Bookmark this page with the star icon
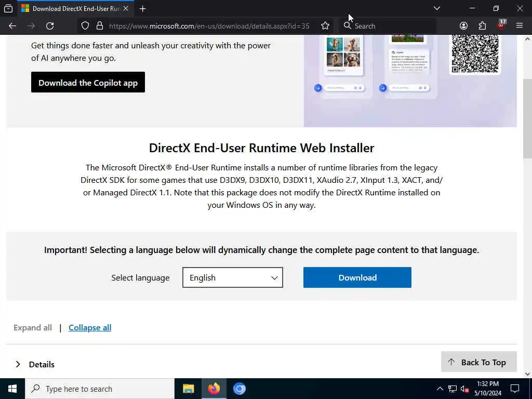Viewport: 532px width, 399px height. (325, 26)
